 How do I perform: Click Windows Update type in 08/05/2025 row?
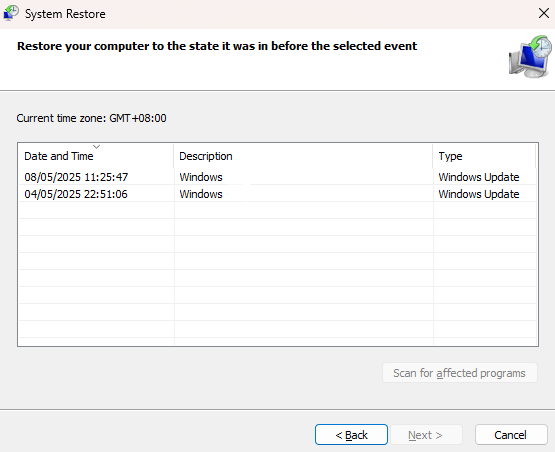click(x=479, y=177)
